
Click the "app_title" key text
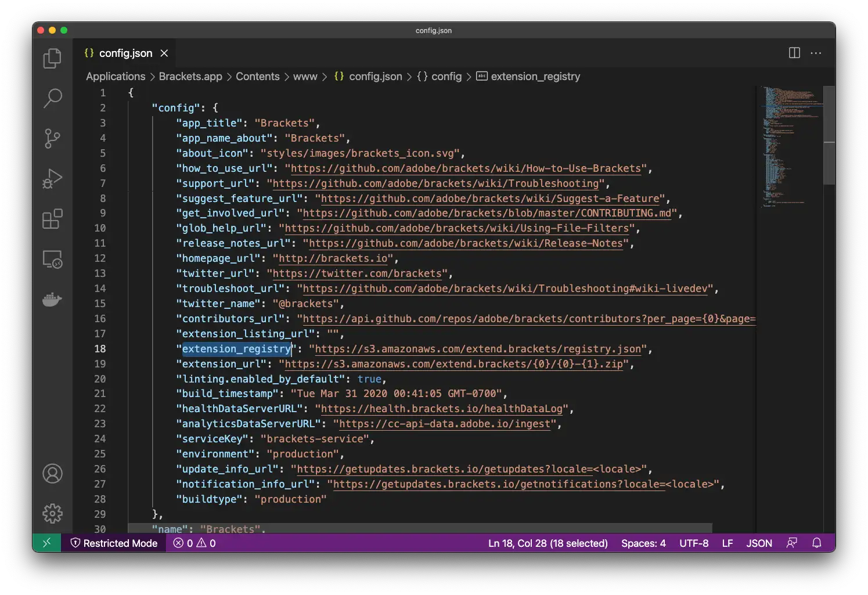(209, 123)
